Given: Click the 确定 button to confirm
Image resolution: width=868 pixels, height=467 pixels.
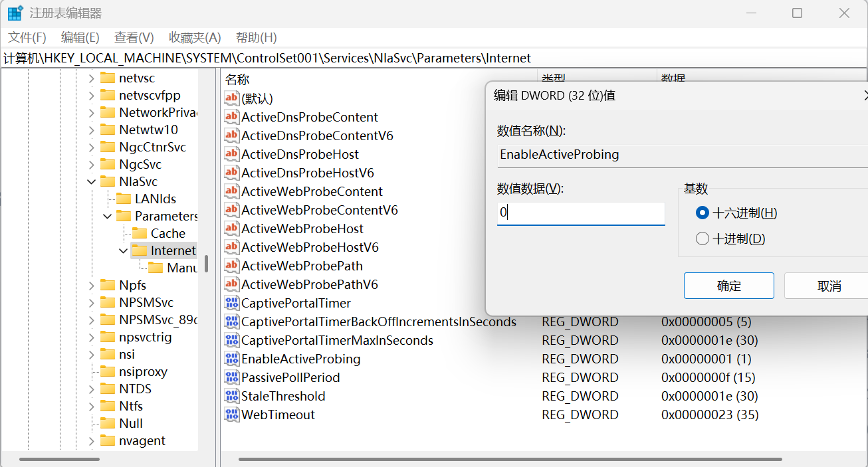Looking at the screenshot, I should coord(728,286).
